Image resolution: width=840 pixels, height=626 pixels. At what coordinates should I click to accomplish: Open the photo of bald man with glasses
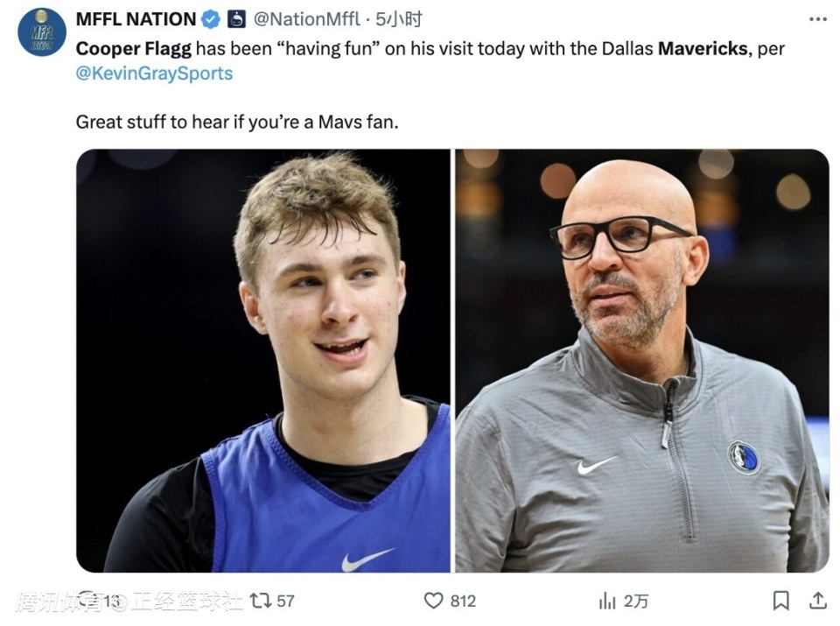coord(641,360)
